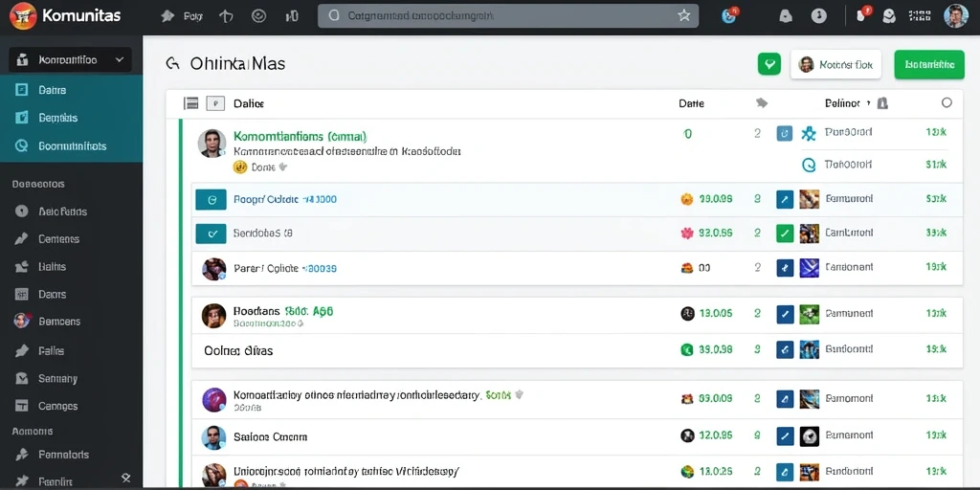Click the solid green button at top right
Screen dimensions: 980x490
click(x=929, y=64)
